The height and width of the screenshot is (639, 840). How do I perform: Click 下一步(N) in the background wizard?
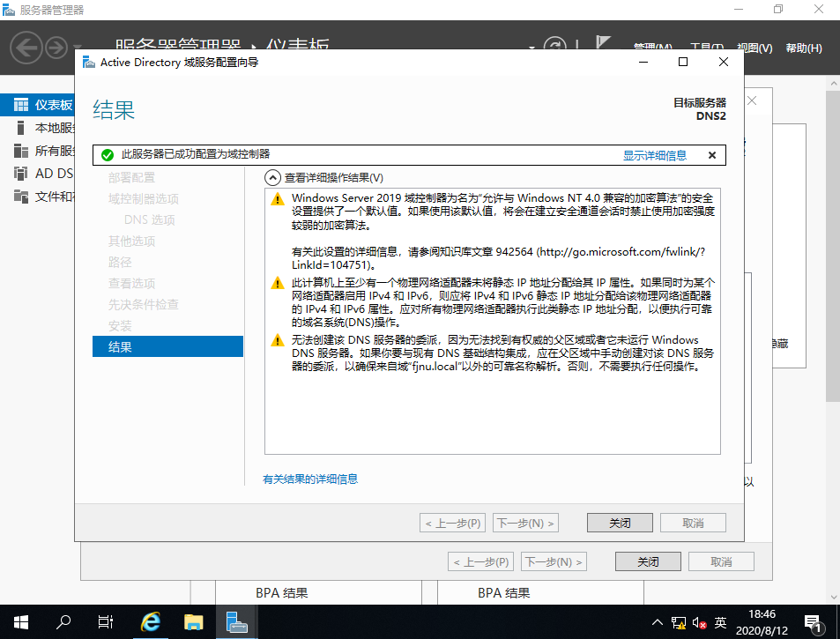[x=554, y=561]
